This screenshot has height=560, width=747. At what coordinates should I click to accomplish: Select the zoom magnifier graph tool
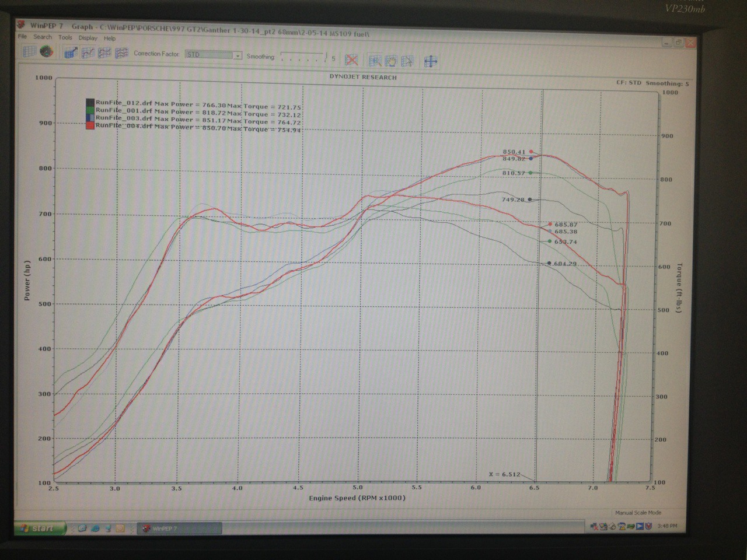point(375,61)
